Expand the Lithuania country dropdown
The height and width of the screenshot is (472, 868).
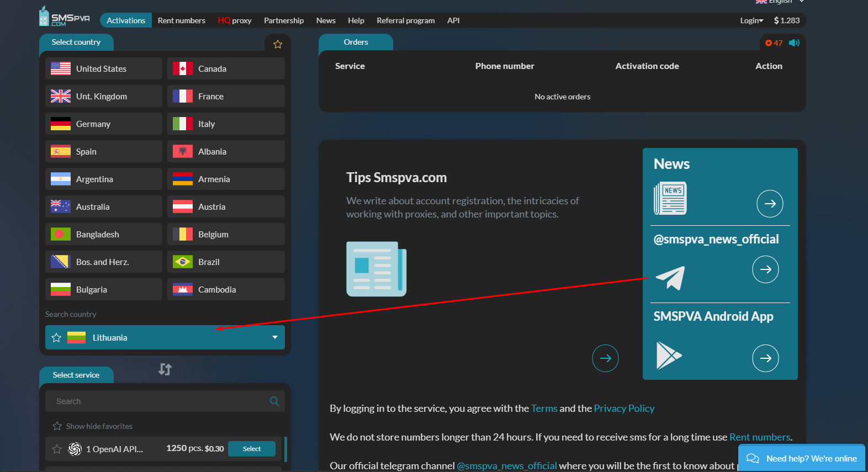pyautogui.click(x=275, y=337)
